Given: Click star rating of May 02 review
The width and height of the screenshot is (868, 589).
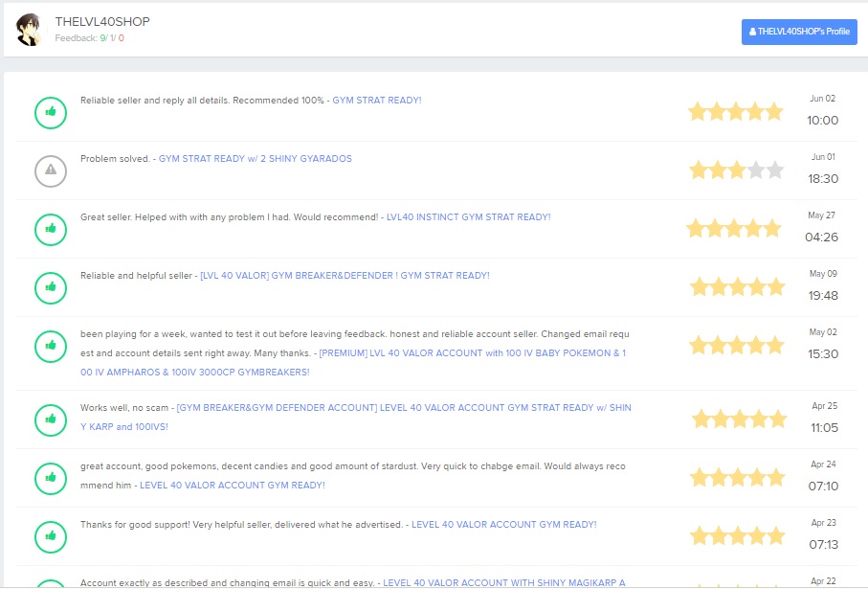Looking at the screenshot, I should [737, 345].
